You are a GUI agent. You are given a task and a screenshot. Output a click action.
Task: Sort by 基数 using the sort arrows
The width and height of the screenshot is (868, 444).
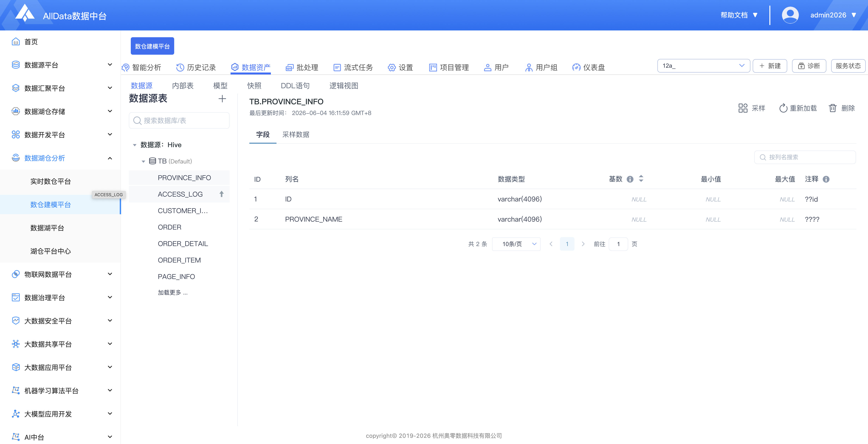641,179
